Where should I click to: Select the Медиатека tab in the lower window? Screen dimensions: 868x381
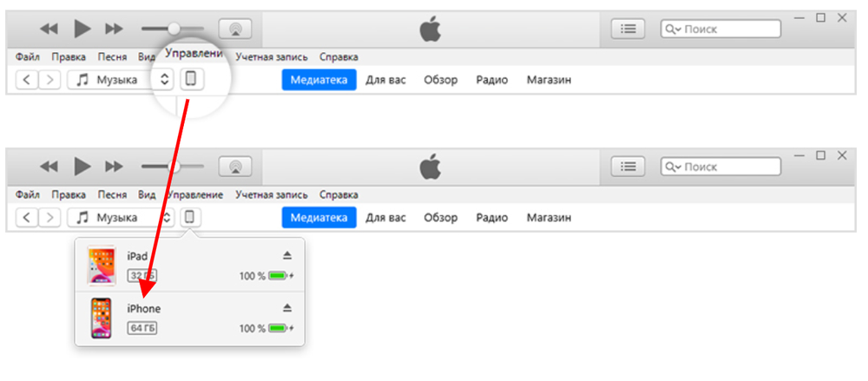(x=319, y=218)
